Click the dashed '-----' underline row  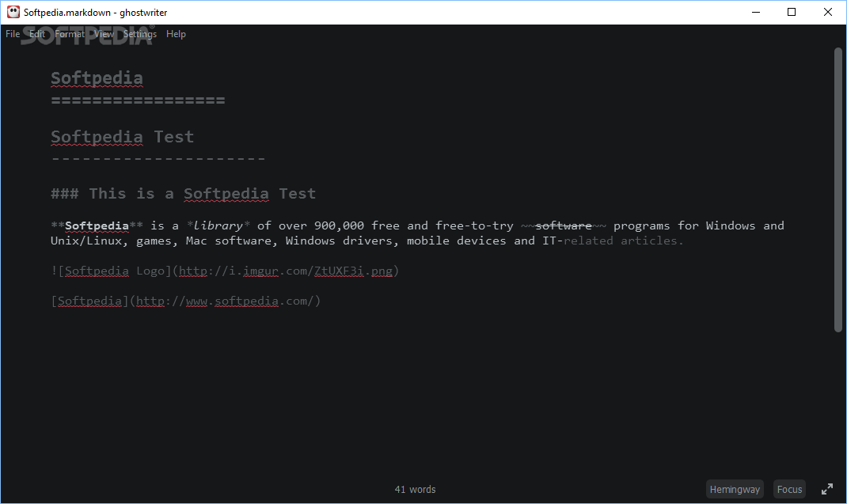coord(158,159)
